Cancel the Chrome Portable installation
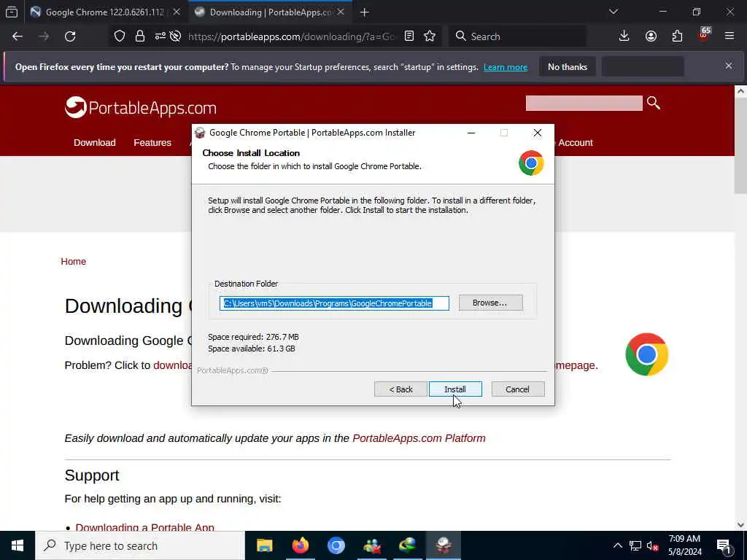The image size is (747, 560). pyautogui.click(x=517, y=389)
